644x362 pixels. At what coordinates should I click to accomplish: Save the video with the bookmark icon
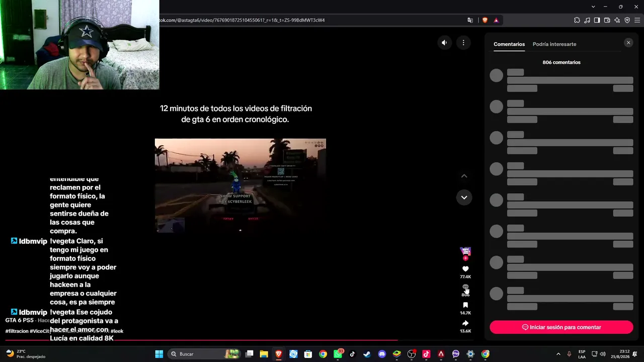coord(465,305)
